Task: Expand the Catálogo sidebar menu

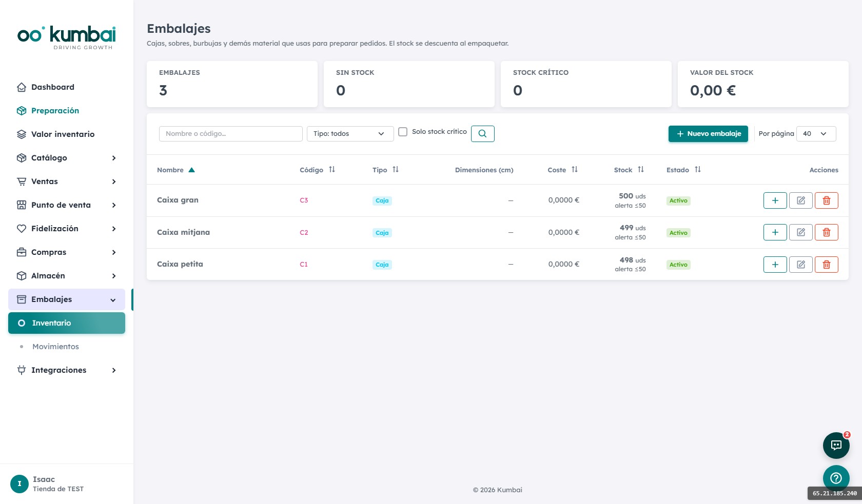Action: [67, 158]
